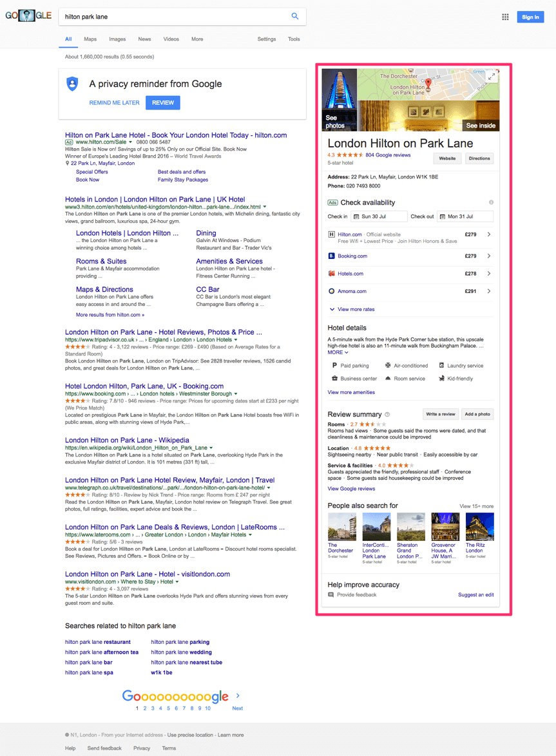
Task: Click the check-in calendar icon
Action: (356, 216)
